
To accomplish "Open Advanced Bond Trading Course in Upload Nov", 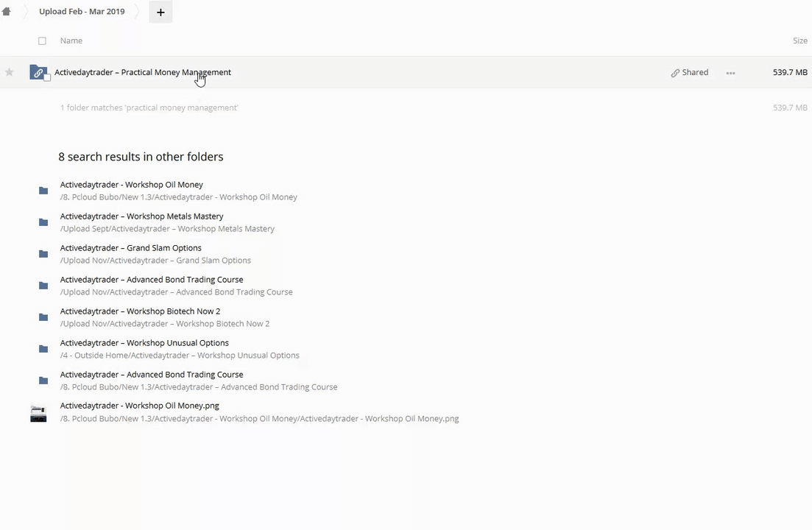I will click(x=152, y=280).
